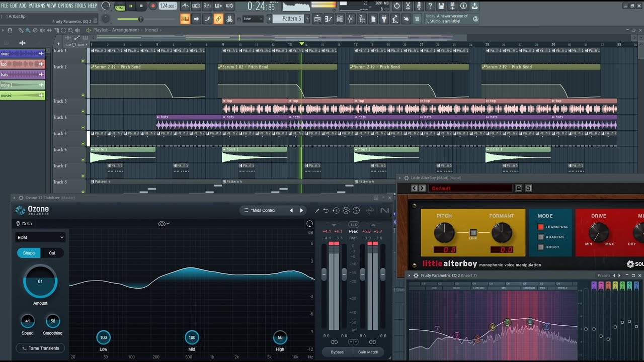Open Ozone history clock icon
Screen dimensions: 644x362
pos(336,211)
